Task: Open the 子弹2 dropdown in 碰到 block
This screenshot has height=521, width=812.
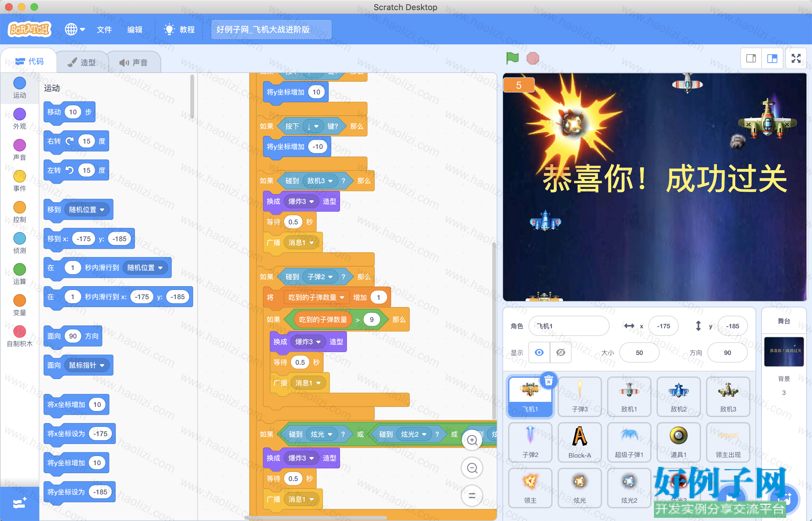Action: pos(320,277)
